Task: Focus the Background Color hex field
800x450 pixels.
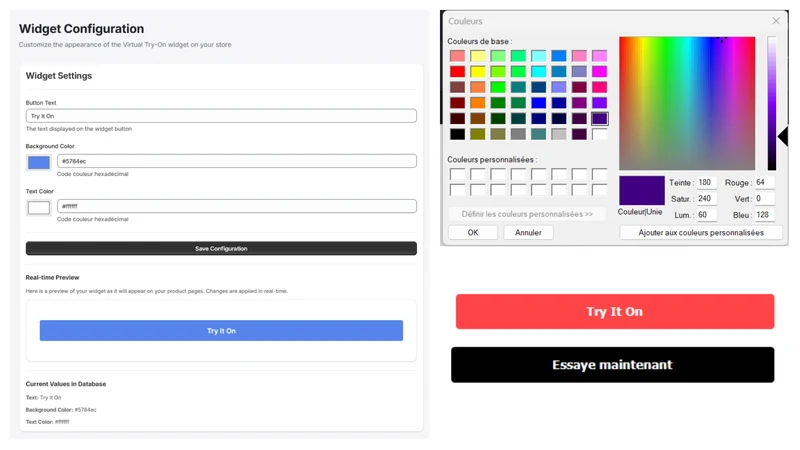Action: coord(237,161)
